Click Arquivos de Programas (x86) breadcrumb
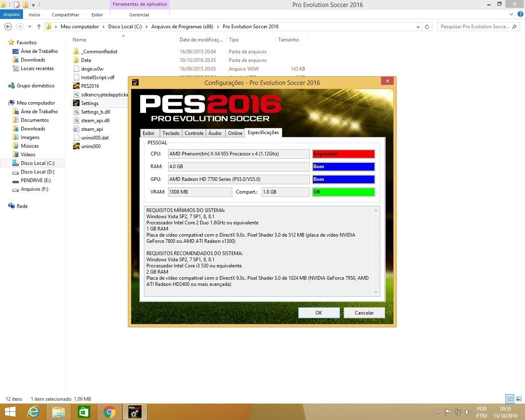This screenshot has height=420, width=525. click(x=182, y=27)
